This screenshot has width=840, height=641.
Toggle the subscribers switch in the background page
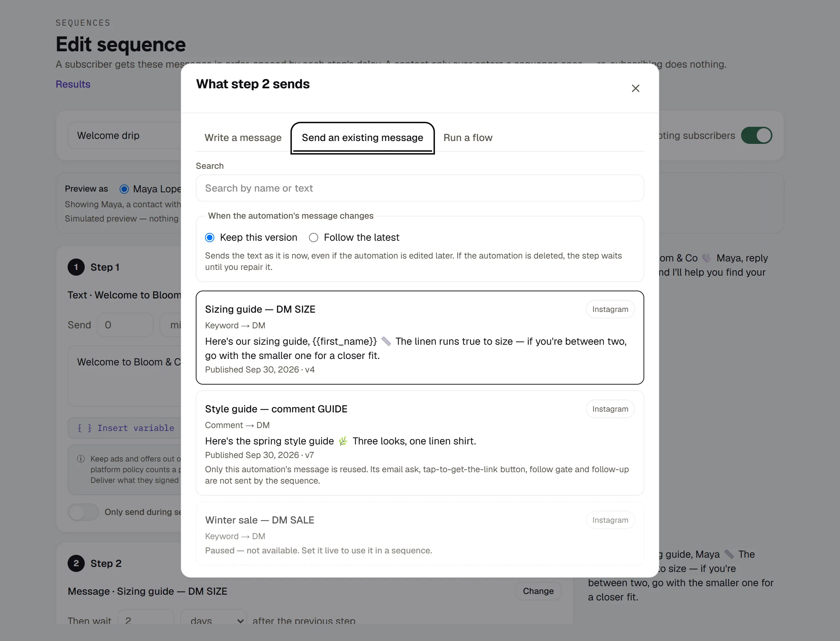(x=756, y=135)
